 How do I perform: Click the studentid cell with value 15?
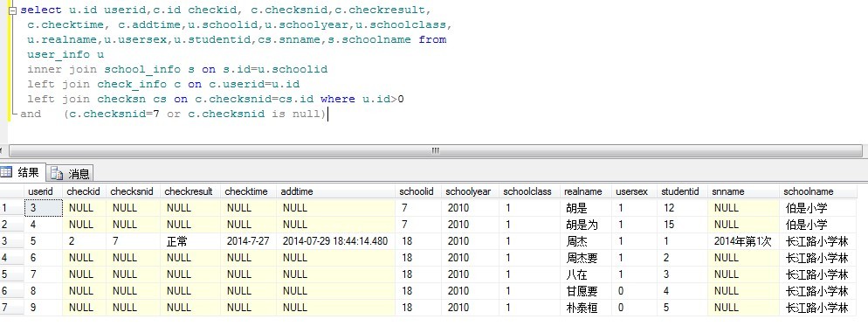(x=682, y=225)
